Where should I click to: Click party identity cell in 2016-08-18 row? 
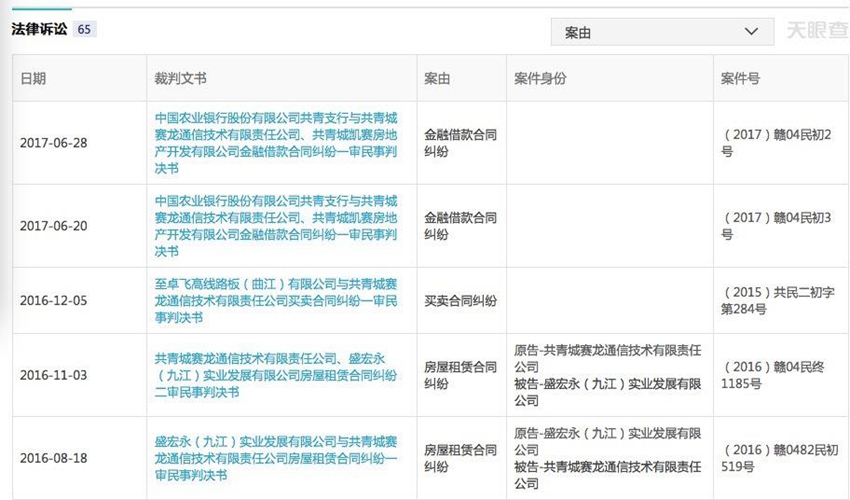[608, 458]
